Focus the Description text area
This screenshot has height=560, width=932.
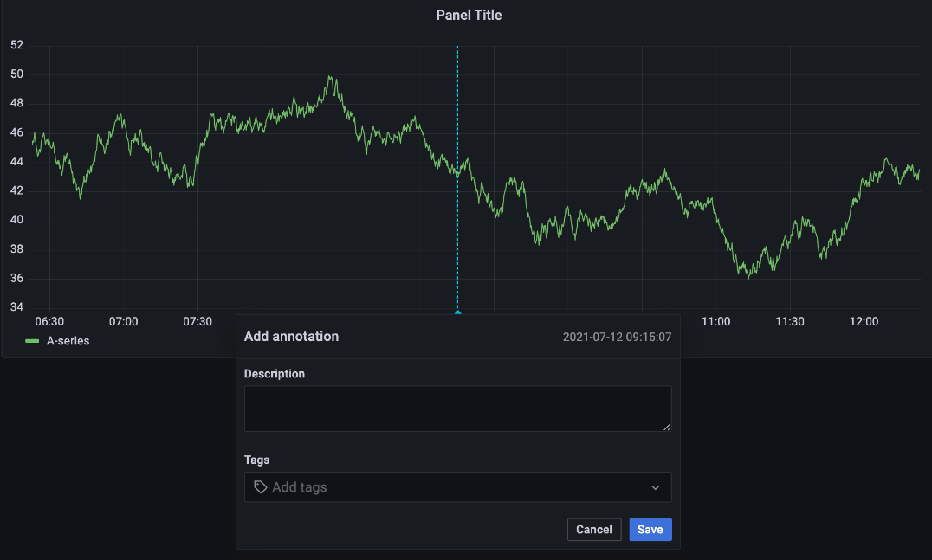click(457, 409)
